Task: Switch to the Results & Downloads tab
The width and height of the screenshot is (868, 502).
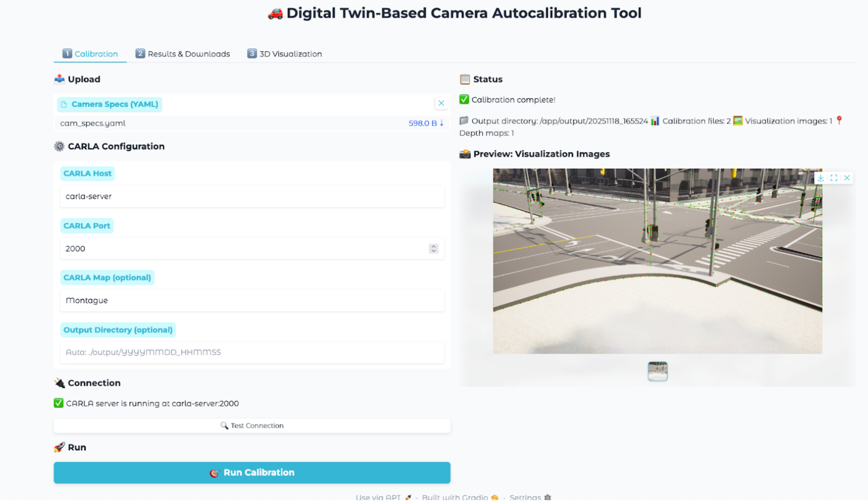Action: 182,54
